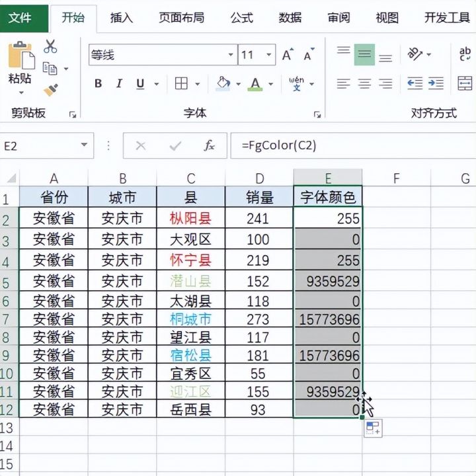
Task: Apply cell borders icon
Action: coord(181,83)
